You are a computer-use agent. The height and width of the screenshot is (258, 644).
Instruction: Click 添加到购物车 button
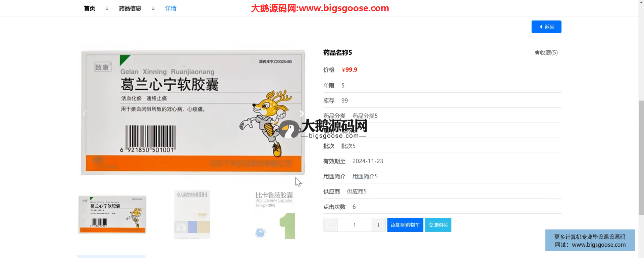(x=405, y=225)
